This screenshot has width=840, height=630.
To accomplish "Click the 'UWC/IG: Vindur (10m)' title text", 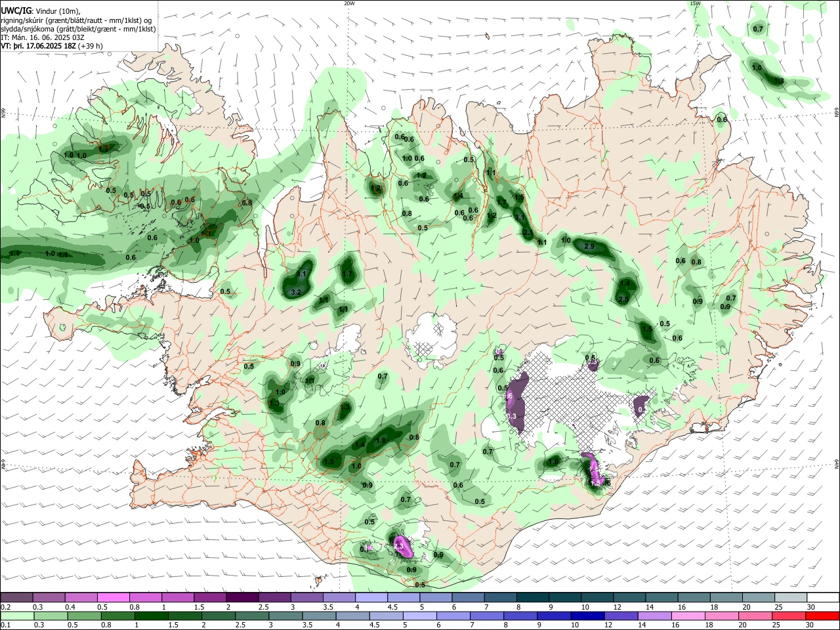I will coord(40,10).
